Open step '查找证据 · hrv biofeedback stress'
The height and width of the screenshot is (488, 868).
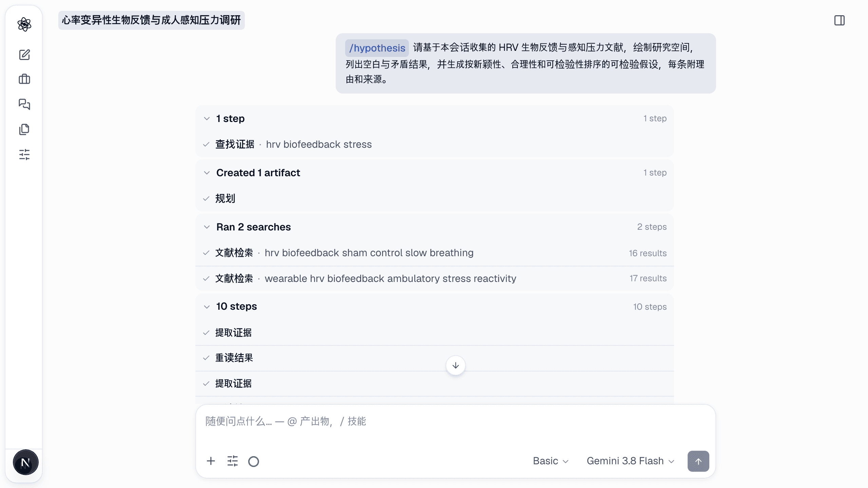[435, 144]
